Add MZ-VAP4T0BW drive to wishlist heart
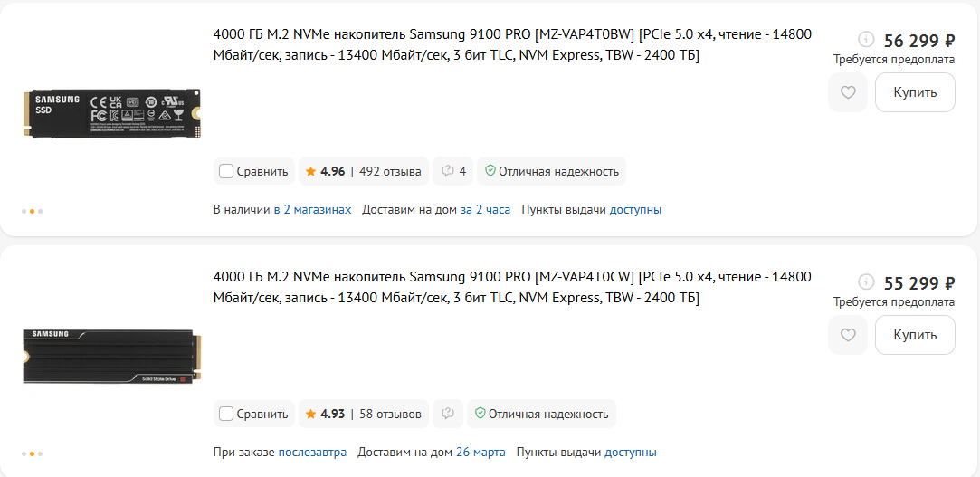The width and height of the screenshot is (980, 477). [848, 92]
